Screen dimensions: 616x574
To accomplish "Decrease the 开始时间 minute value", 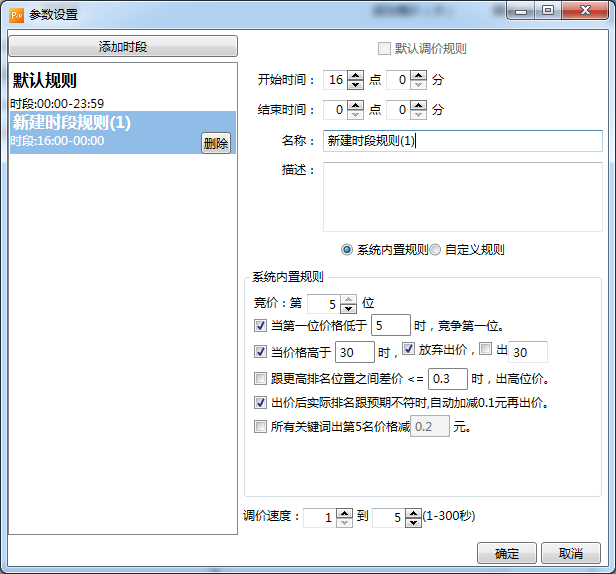I will pyautogui.click(x=419, y=84).
